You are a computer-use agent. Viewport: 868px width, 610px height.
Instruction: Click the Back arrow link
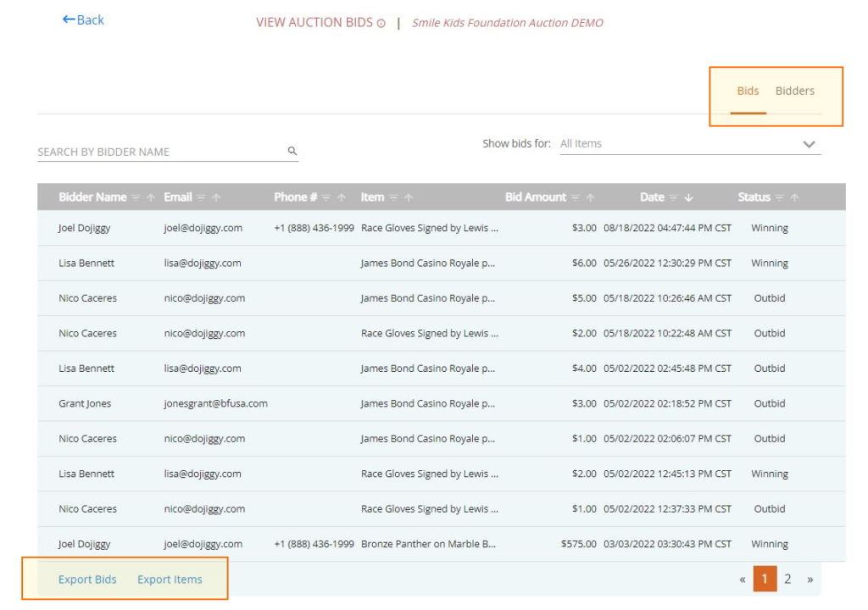[83, 20]
